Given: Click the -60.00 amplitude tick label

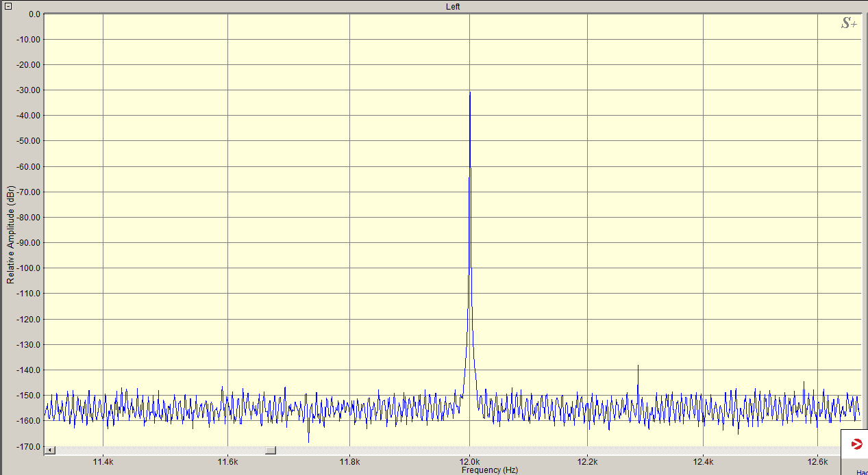Looking at the screenshot, I should [29, 166].
